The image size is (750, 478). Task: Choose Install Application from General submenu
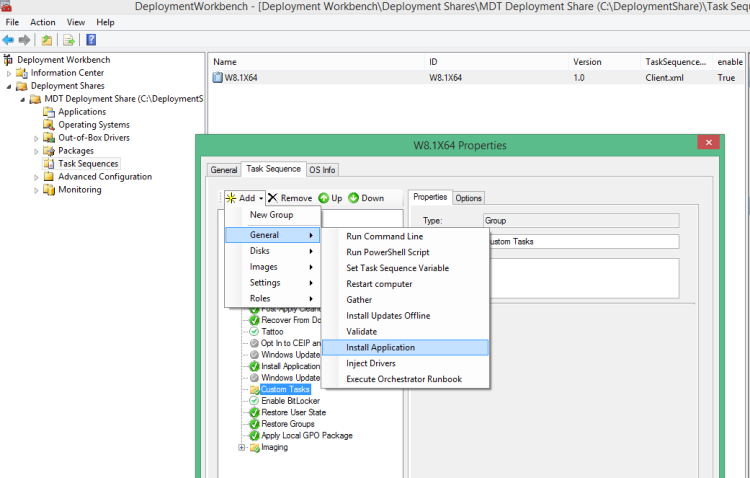tap(380, 347)
